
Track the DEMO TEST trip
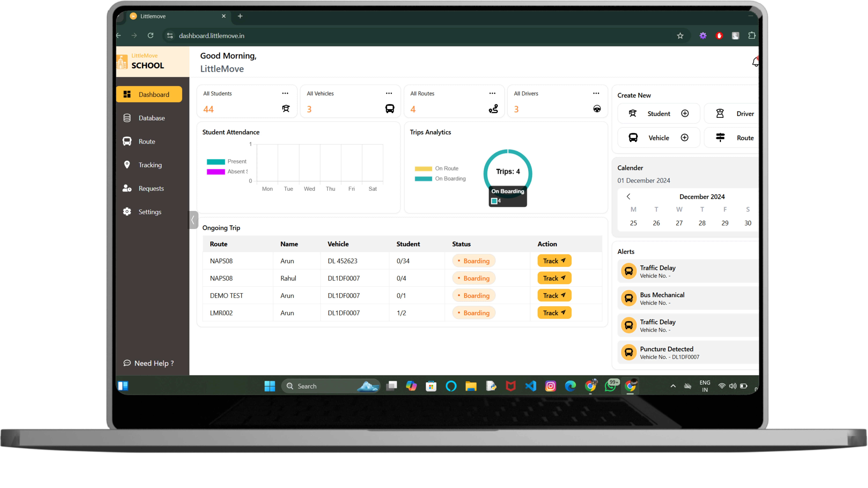point(554,295)
